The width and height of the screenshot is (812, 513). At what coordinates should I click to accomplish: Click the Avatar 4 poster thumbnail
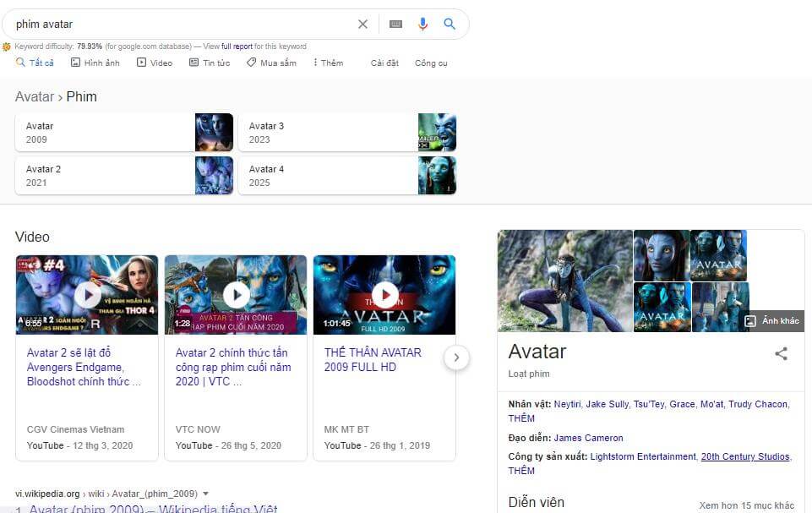pyautogui.click(x=437, y=176)
